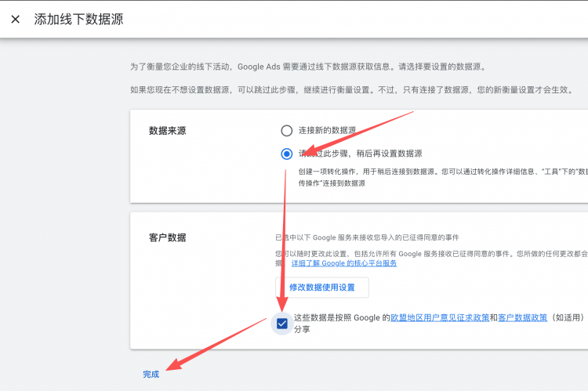Image resolution: width=588 pixels, height=391 pixels.
Task: Click the intro paragraph mentioning Google Ads
Action: coord(314,67)
